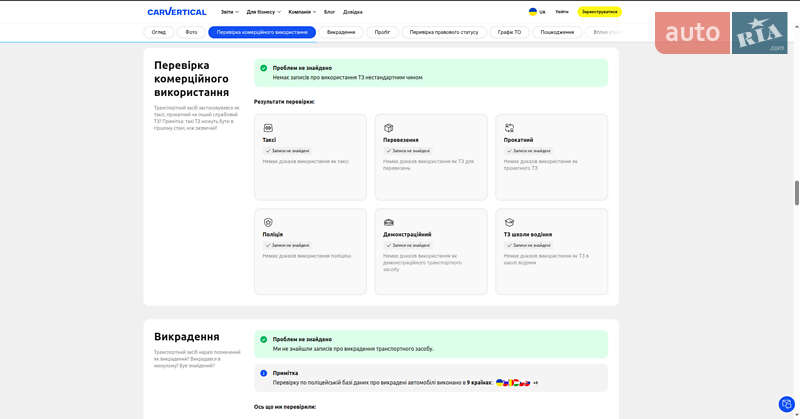
Task: Click the page vertical scrollbar thumb
Action: (x=796, y=193)
